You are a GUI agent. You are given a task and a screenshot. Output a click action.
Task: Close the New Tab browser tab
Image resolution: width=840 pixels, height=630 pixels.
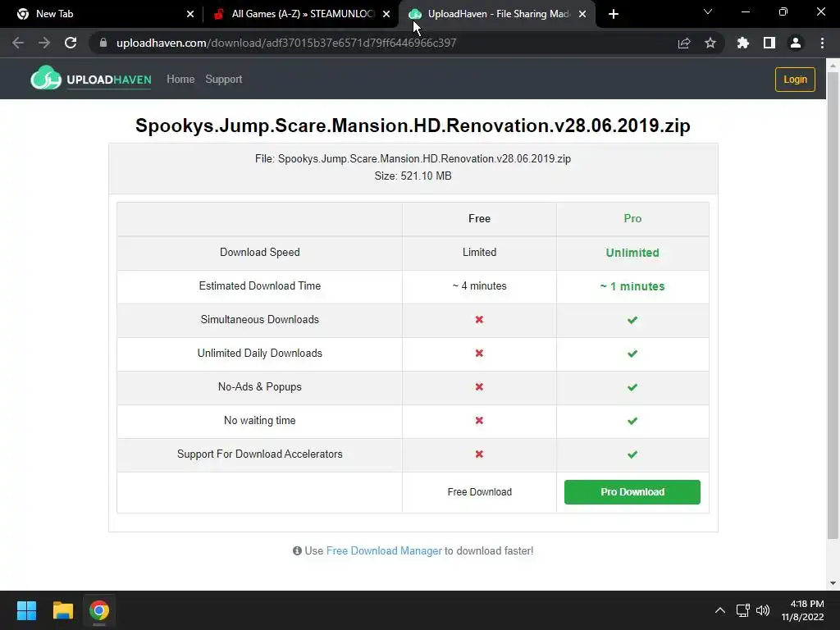coord(189,14)
